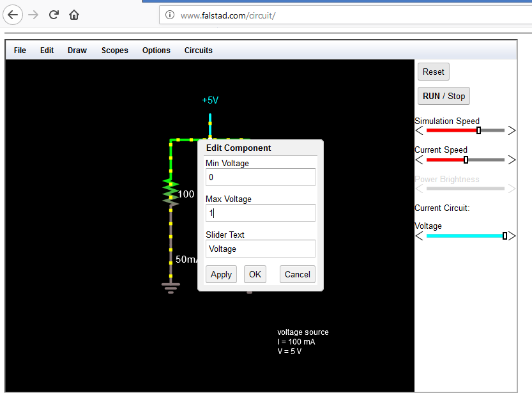The image size is (532, 402).
Task: Increase Voltage slider with right arrow
Action: 512,236
